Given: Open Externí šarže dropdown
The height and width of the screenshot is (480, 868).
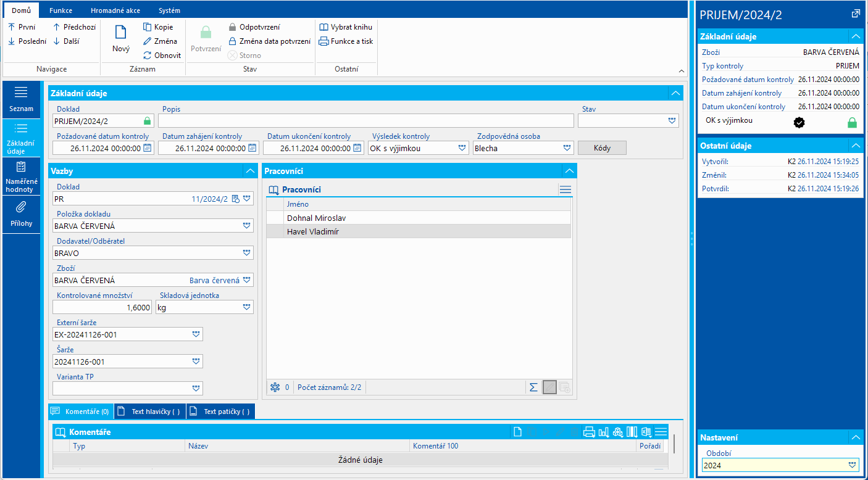Looking at the screenshot, I should [x=196, y=334].
